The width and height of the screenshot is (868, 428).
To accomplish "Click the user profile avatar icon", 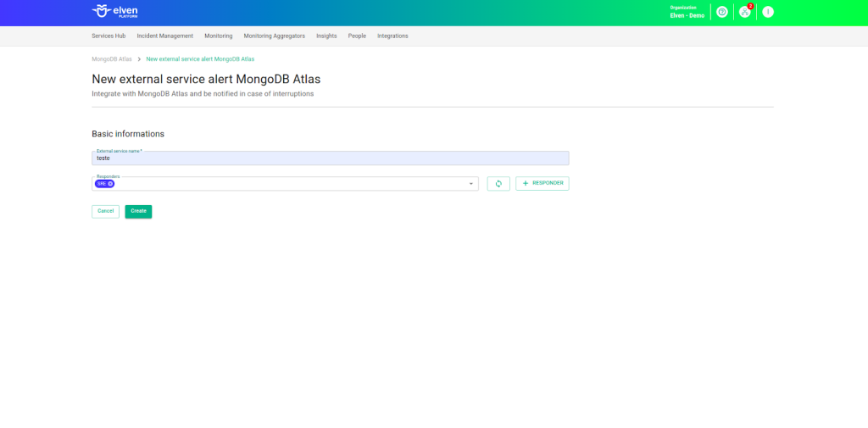I will point(767,12).
